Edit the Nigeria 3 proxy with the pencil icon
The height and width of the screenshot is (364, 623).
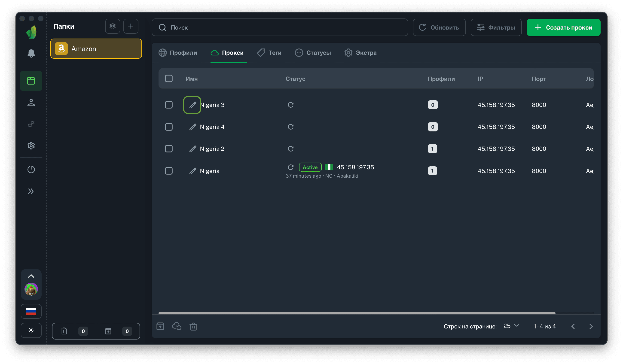point(192,105)
